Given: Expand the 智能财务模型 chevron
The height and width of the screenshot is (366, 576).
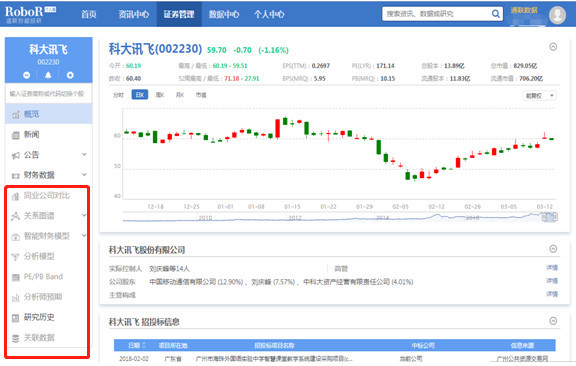Looking at the screenshot, I should pyautogui.click(x=84, y=236).
